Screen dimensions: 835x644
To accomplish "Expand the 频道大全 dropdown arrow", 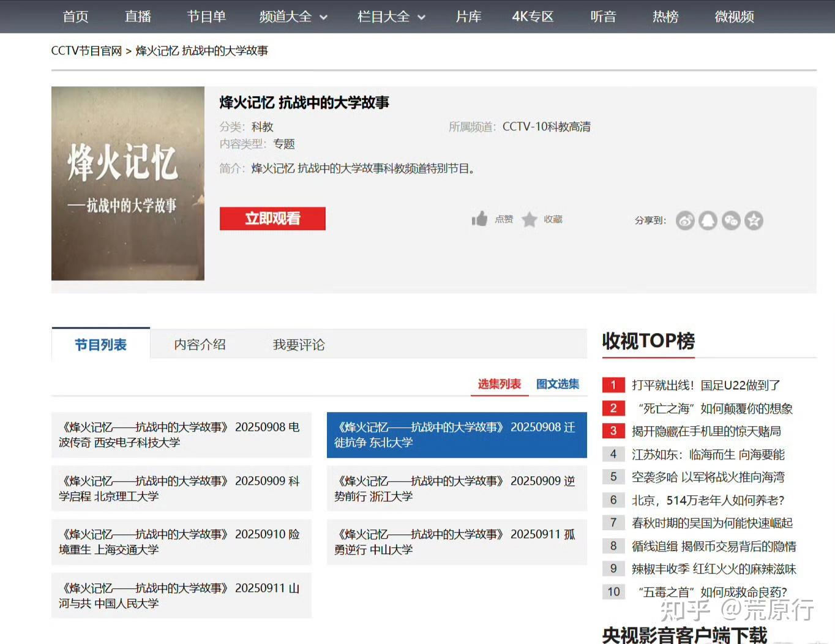I will [x=324, y=17].
